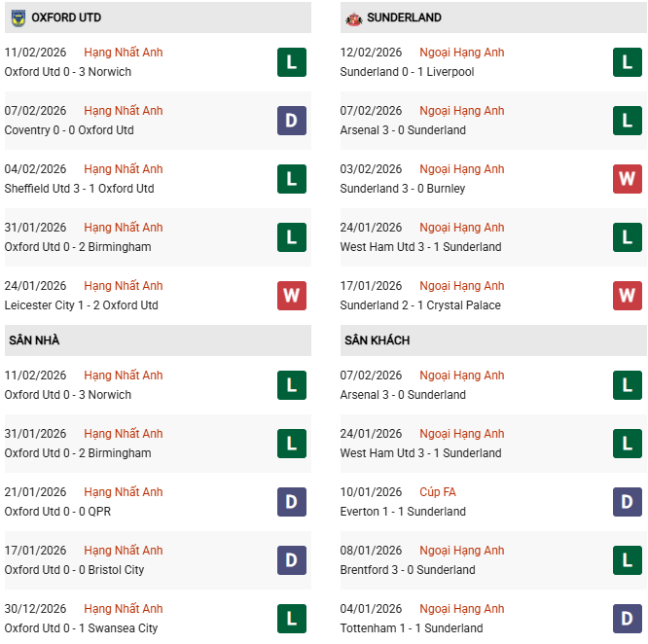Click the OXFORD UTD team header

coord(65,18)
